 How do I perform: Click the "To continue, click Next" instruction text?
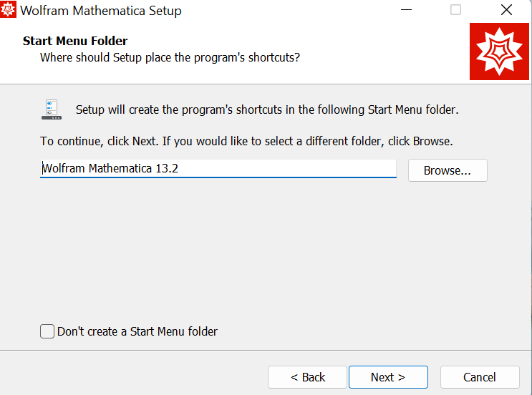point(246,141)
